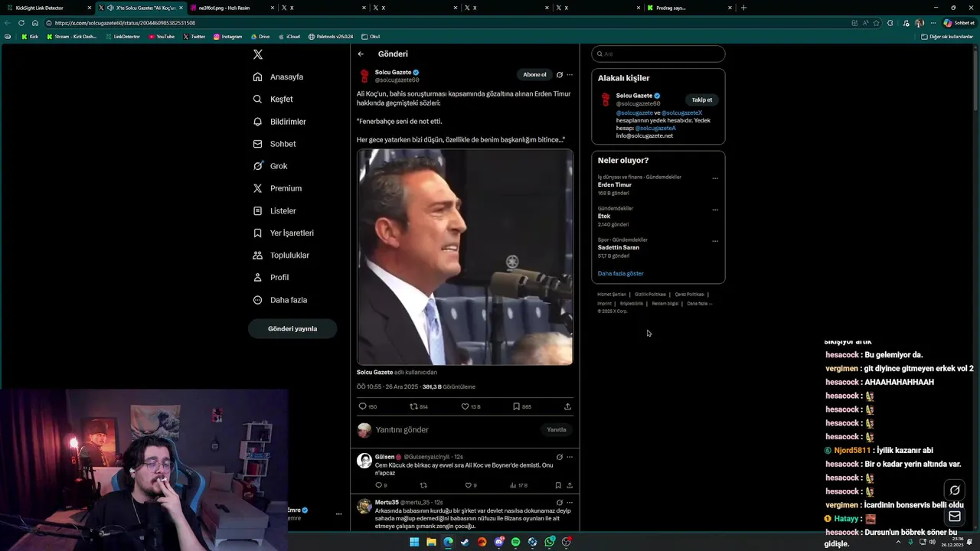Open @solcugazeteA link

pyautogui.click(x=655, y=128)
